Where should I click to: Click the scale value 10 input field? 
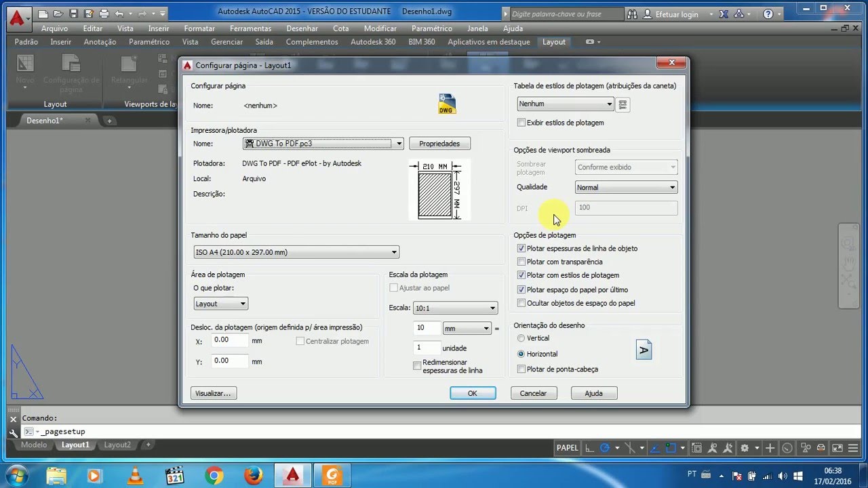(x=427, y=328)
